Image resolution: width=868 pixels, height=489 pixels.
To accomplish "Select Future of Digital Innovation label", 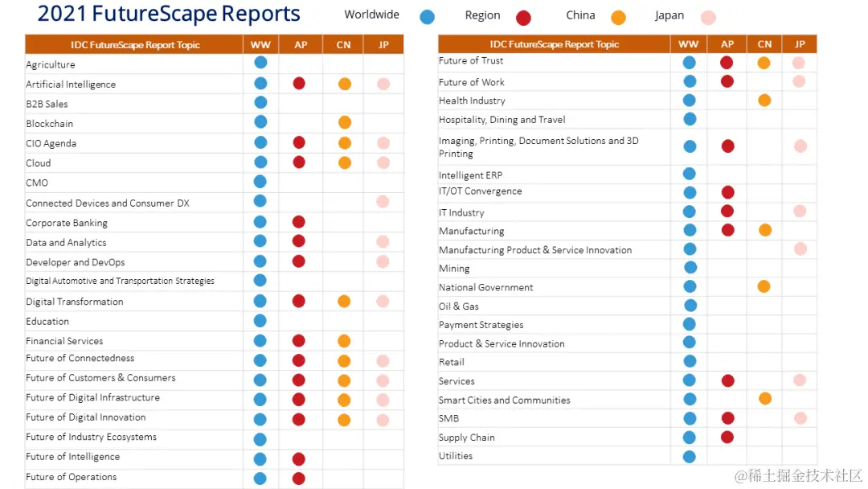I will pyautogui.click(x=86, y=417).
